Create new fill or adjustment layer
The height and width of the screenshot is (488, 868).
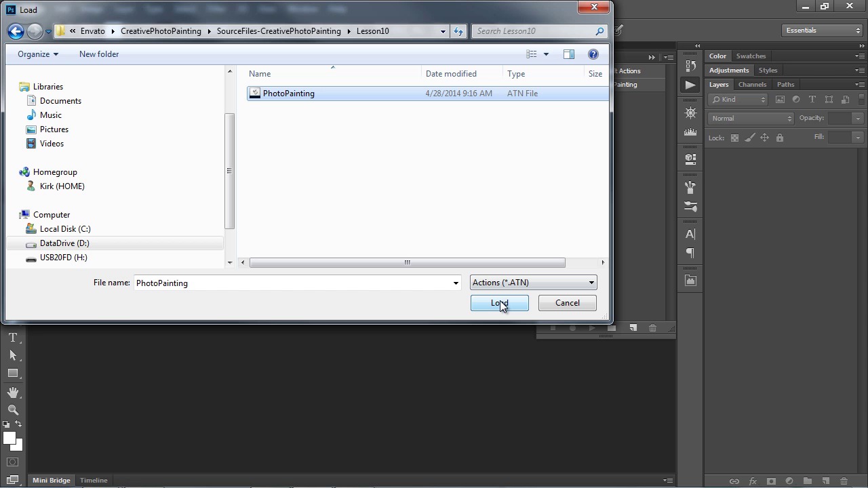click(x=789, y=481)
